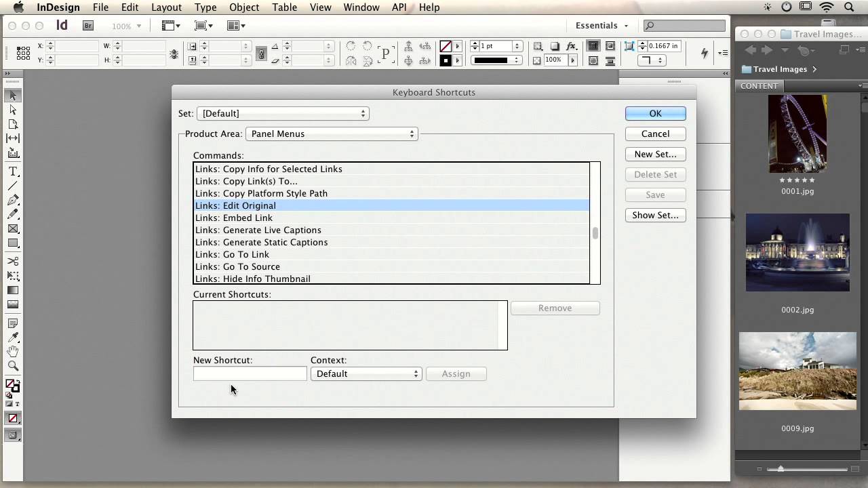Select the Gradient Swatch tool
The image size is (868, 488).
pos(13,290)
